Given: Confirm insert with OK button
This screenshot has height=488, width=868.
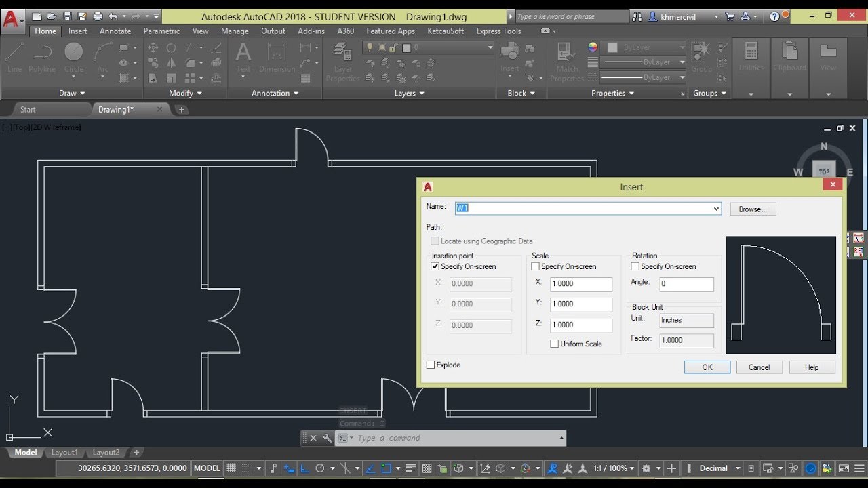Looking at the screenshot, I should 707,367.
